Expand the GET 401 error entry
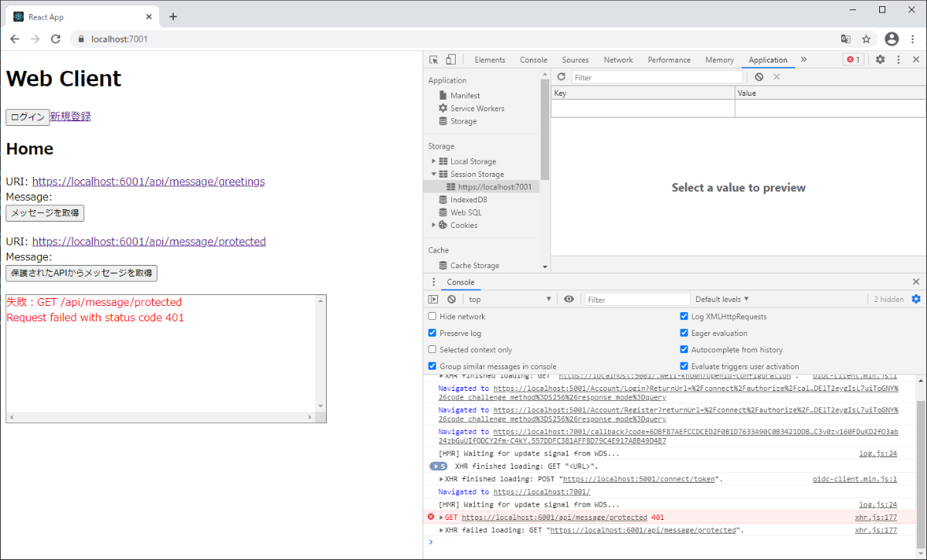The height and width of the screenshot is (560, 927). click(x=442, y=518)
